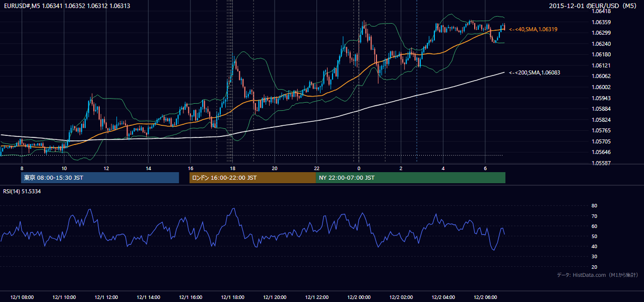Click the 12/1 08:00 time axis label
Viewport: 644px width, 302px height.
pos(22,297)
